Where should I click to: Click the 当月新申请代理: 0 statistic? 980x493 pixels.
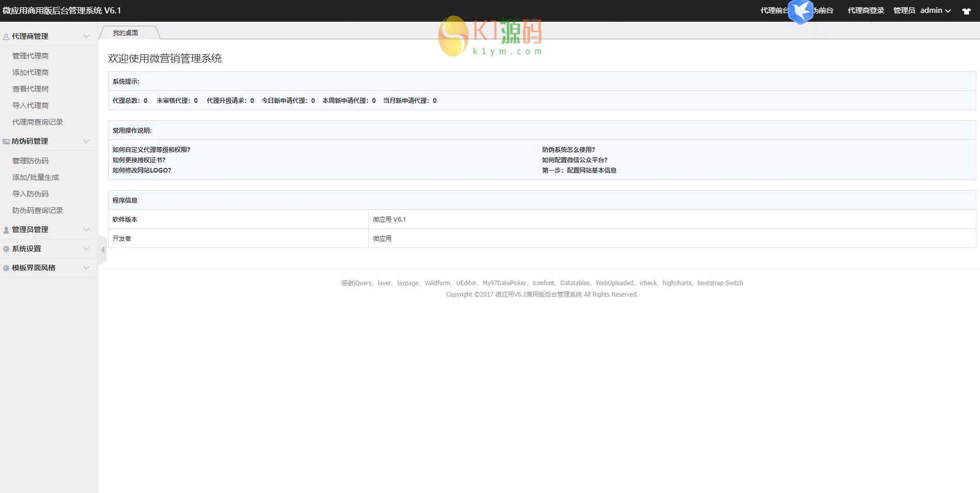tap(410, 101)
